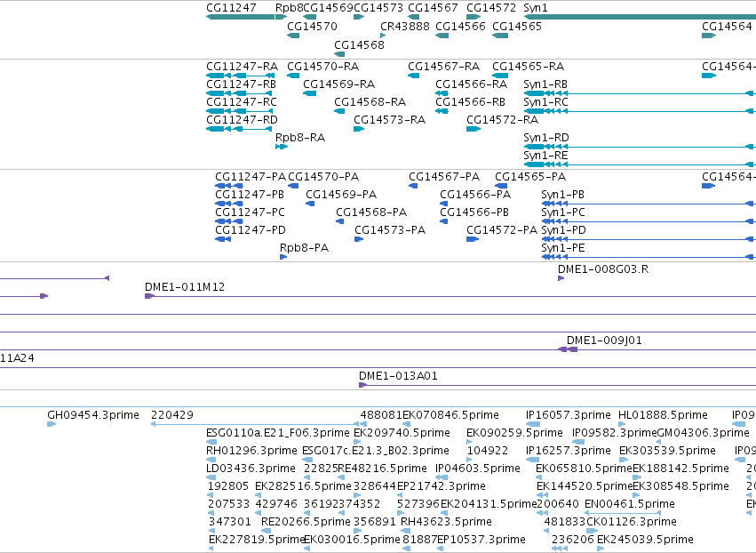Select the CG14573-RA transcript label
Viewport: 756px width, 553px height.
390,120
